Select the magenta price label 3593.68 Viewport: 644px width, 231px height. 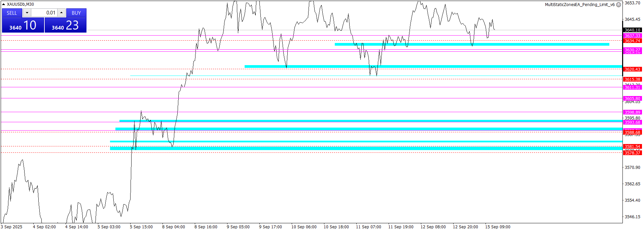tap(633, 122)
